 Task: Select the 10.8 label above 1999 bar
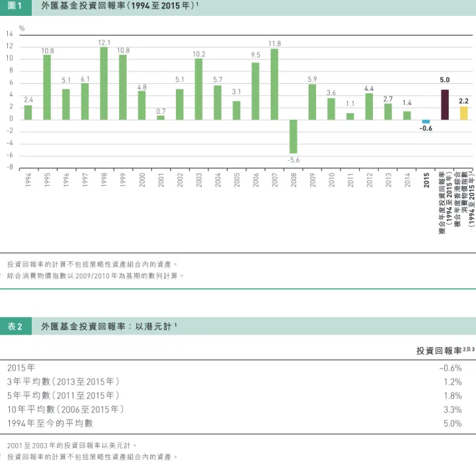pyautogui.click(x=123, y=50)
